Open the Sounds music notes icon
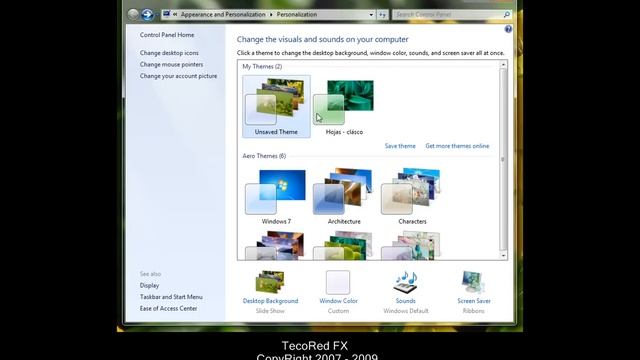Screen dimensions: 640x360 pyautogui.click(x=405, y=282)
